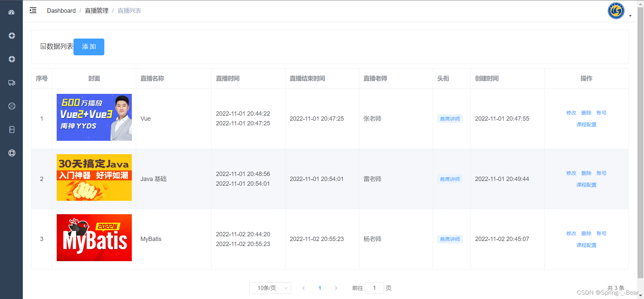
Task: Click the 首席讲师 tag for 杨老师
Action: [x=450, y=239]
